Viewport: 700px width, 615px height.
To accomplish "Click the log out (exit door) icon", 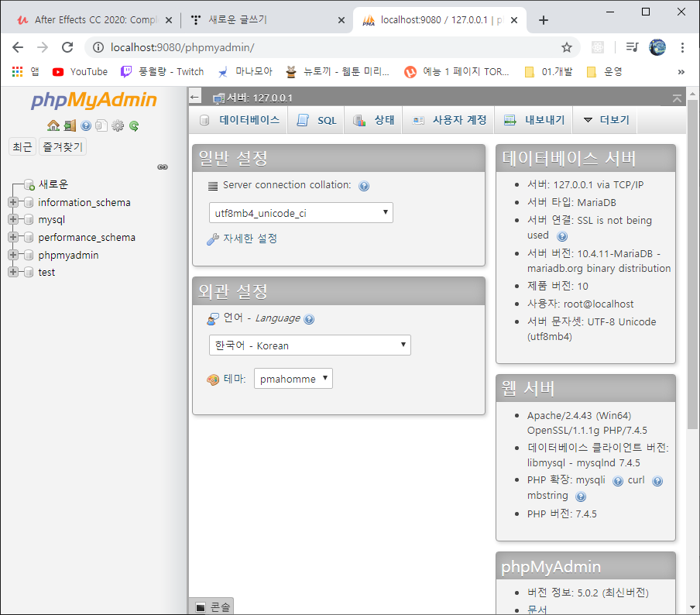I will (x=70, y=125).
